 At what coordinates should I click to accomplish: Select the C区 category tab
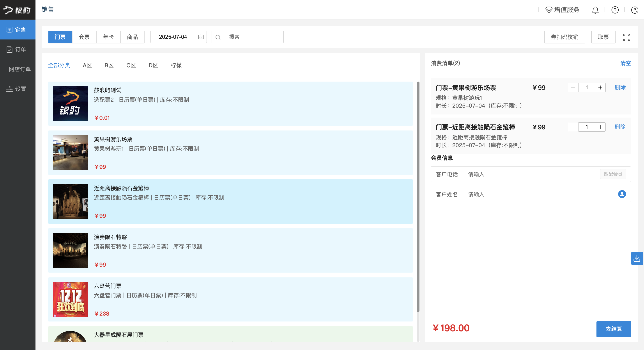click(131, 65)
